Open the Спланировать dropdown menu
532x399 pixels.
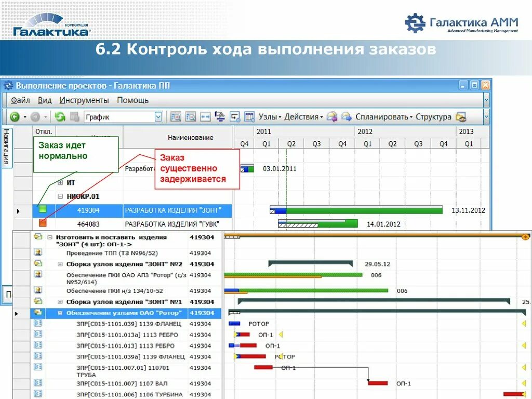pyautogui.click(x=384, y=117)
